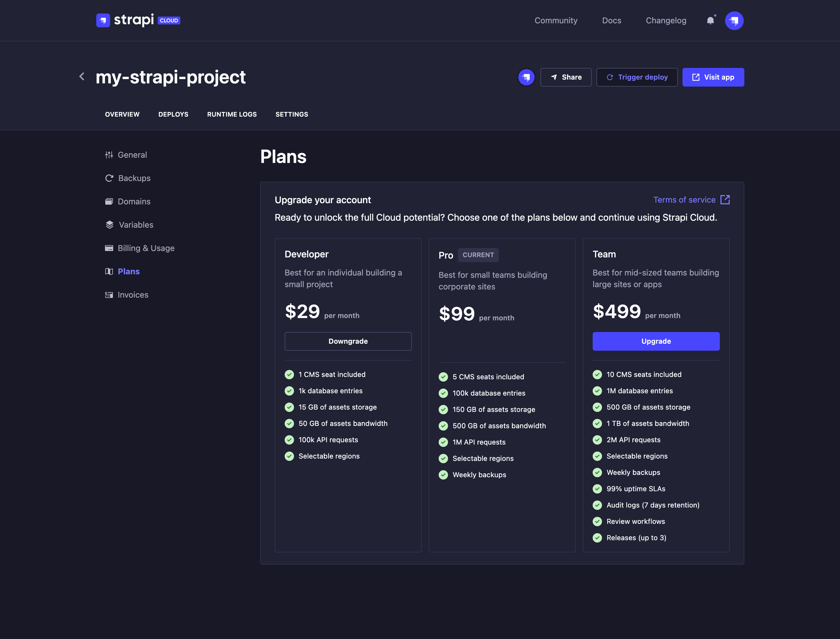Click the project collaborator avatar
The width and height of the screenshot is (840, 639).
[526, 77]
